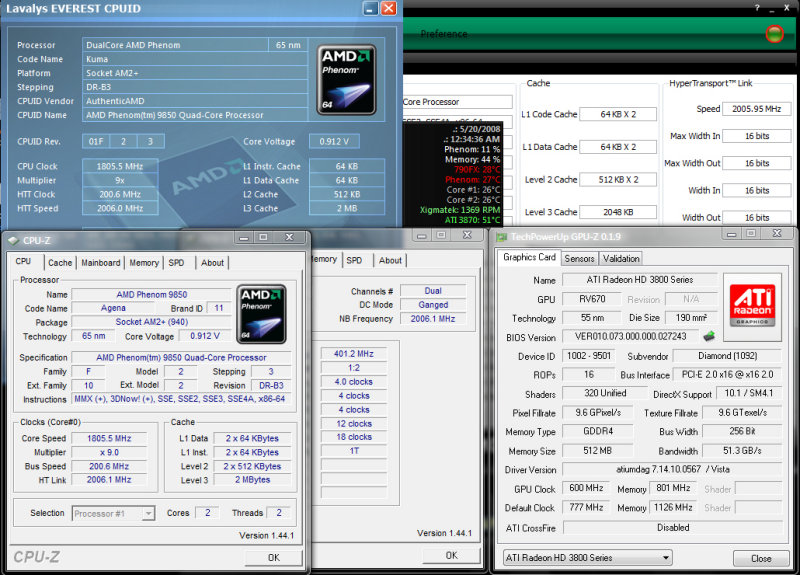The height and width of the screenshot is (575, 800).
Task: Click the Close button in GPU-Z
Action: pyautogui.click(x=761, y=559)
